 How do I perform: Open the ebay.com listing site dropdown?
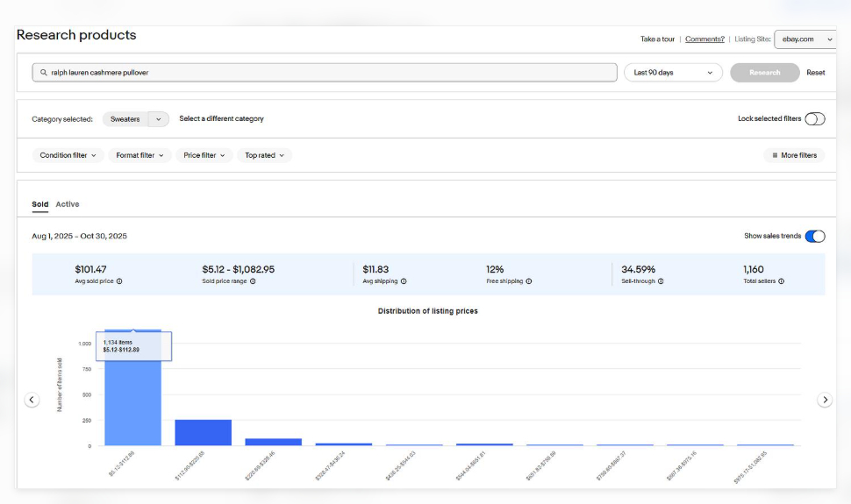tap(805, 39)
